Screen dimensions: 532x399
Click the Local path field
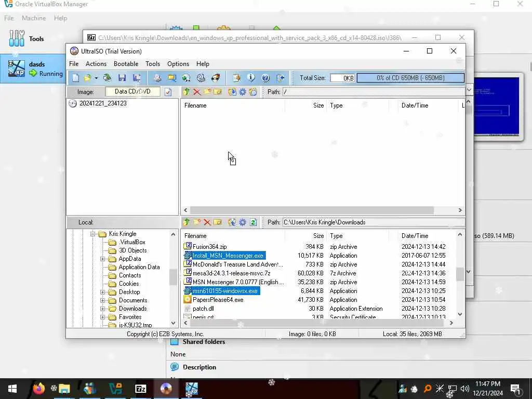(373, 222)
